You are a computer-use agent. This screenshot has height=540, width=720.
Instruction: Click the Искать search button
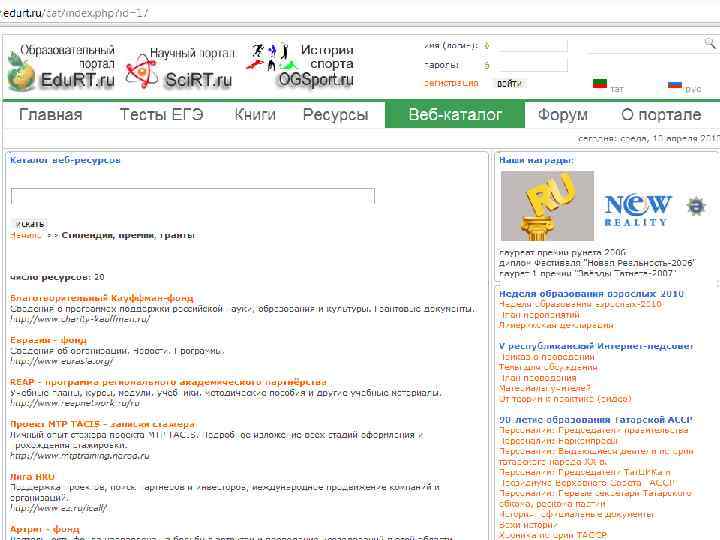(x=29, y=224)
